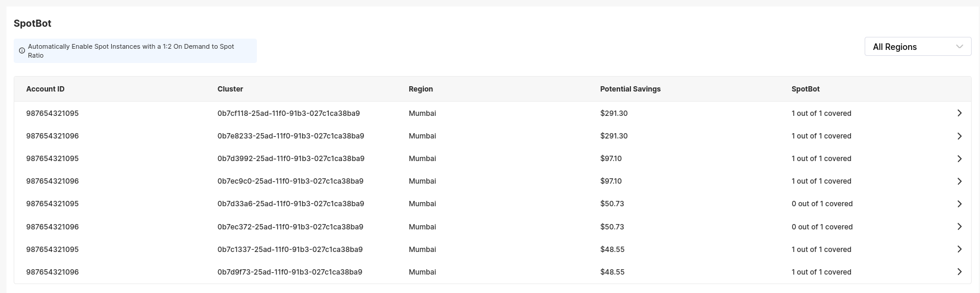The height and width of the screenshot is (293, 980).
Task: Open the All Regions dropdown
Action: pyautogui.click(x=910, y=47)
